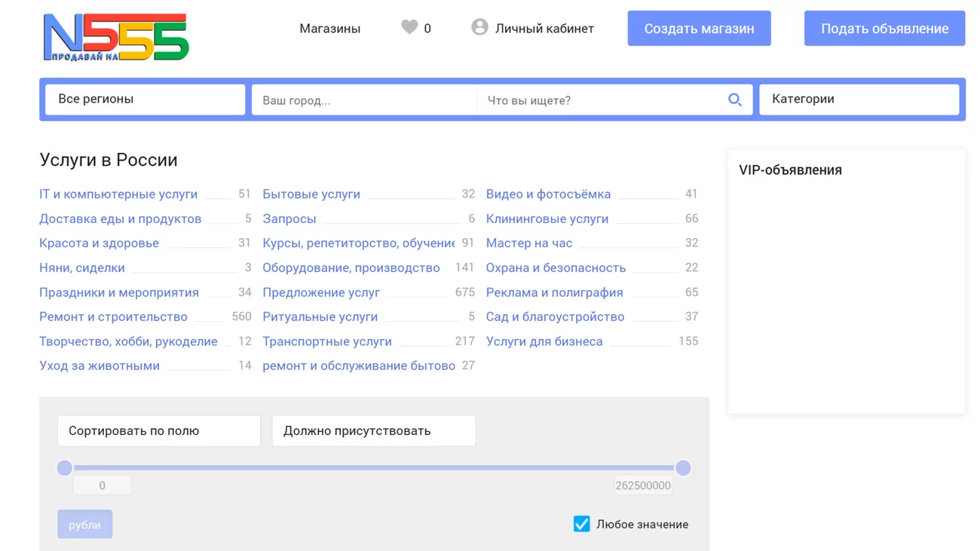Viewport: 980px width, 551px height.
Task: Open the 'Все регионы' dropdown
Action: click(x=145, y=99)
